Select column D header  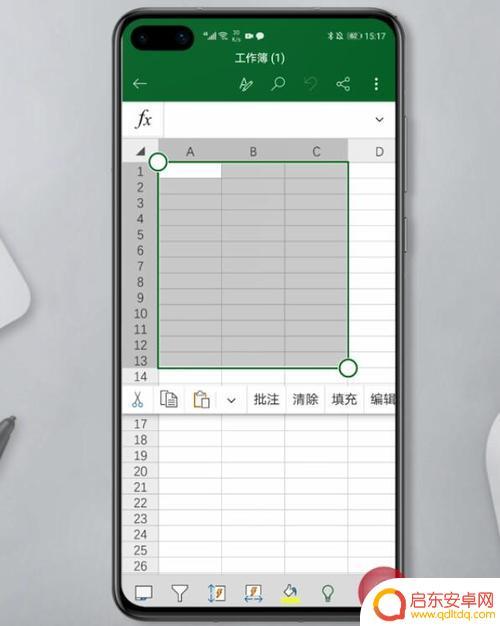pyautogui.click(x=379, y=152)
